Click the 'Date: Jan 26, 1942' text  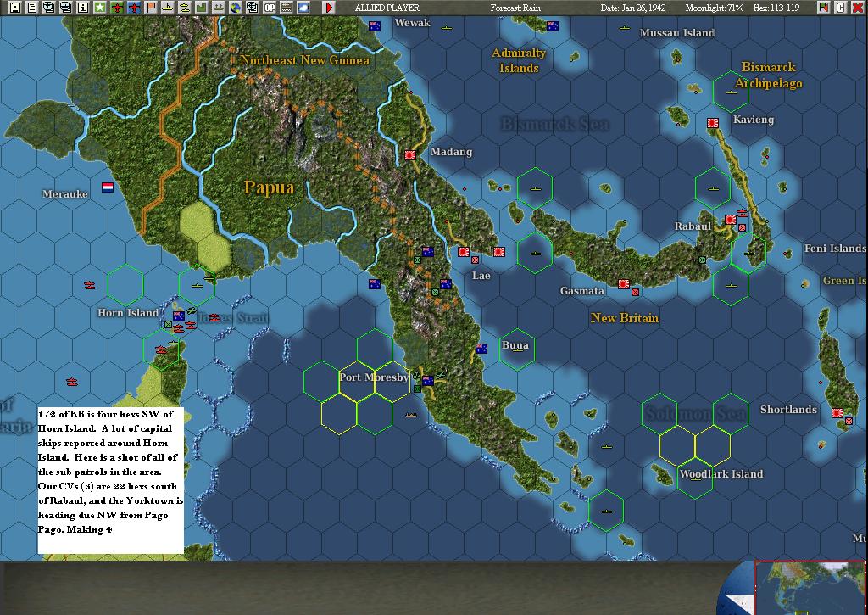click(633, 8)
